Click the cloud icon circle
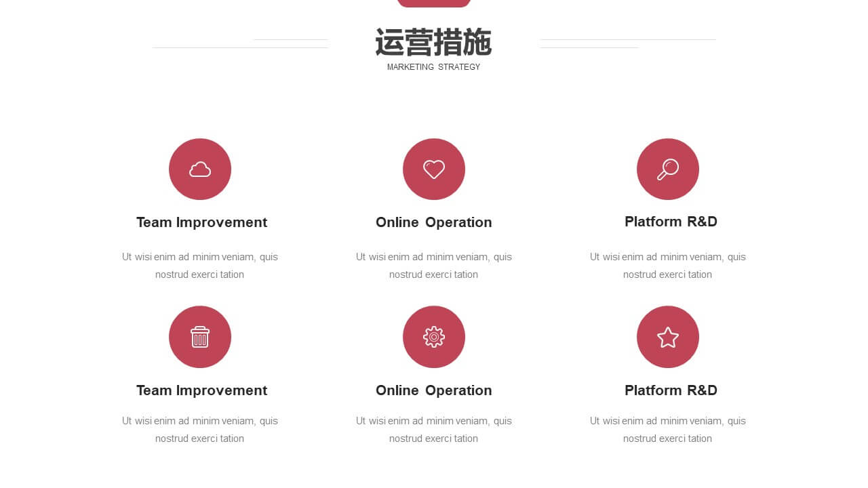The width and height of the screenshot is (868, 488). (x=200, y=169)
